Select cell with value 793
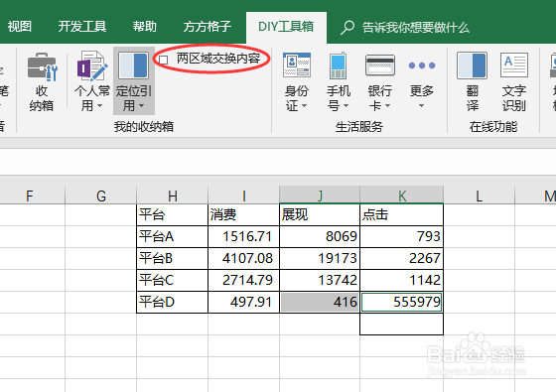The image size is (556, 392). (402, 236)
